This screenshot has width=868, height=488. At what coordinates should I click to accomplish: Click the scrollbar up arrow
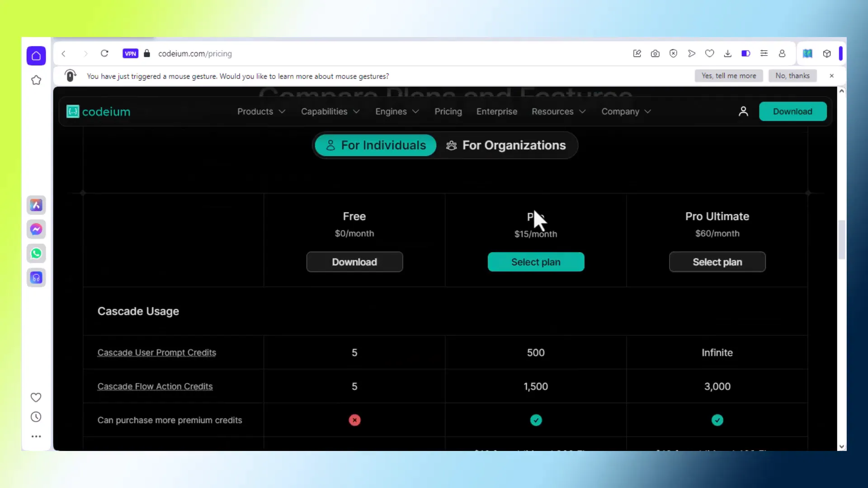841,91
